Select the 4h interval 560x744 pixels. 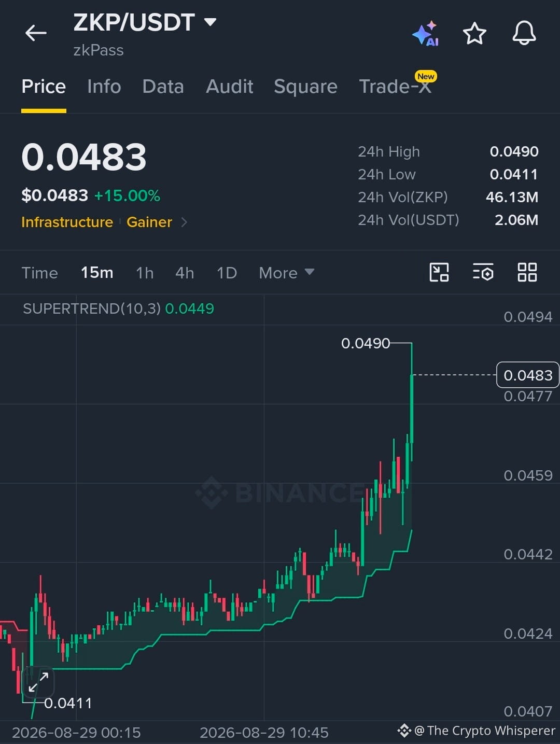coord(185,273)
